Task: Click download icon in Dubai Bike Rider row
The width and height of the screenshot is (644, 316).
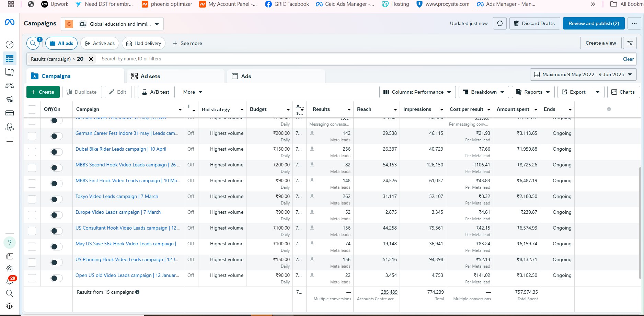Action: 312,149
